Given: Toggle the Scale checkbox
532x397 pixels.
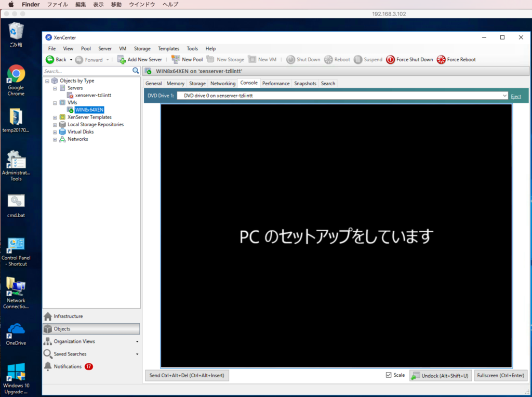Looking at the screenshot, I should pyautogui.click(x=389, y=375).
